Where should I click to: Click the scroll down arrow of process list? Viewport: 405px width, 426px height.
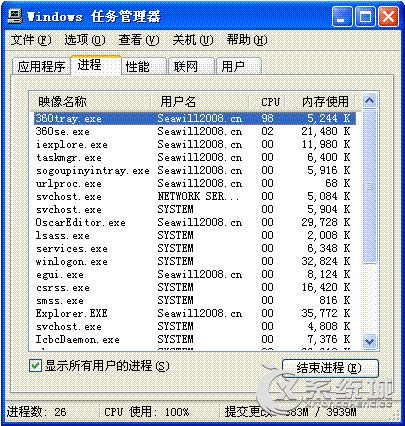(369, 341)
